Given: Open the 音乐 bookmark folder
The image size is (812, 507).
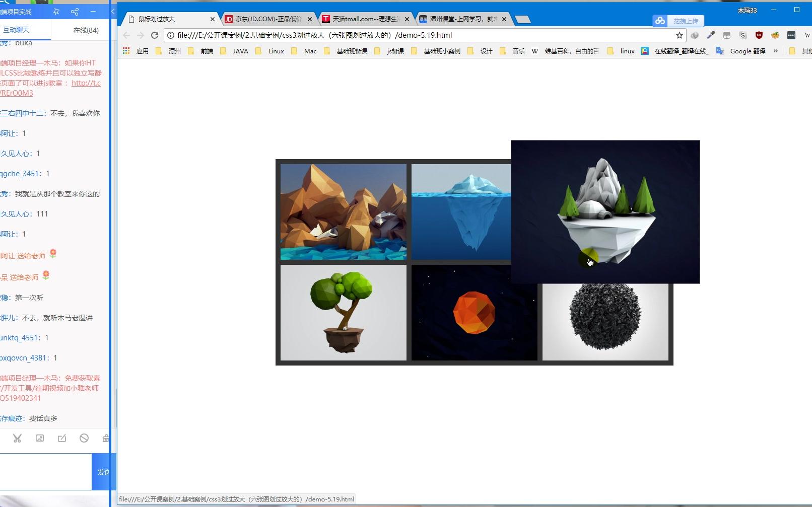Looking at the screenshot, I should 513,51.
